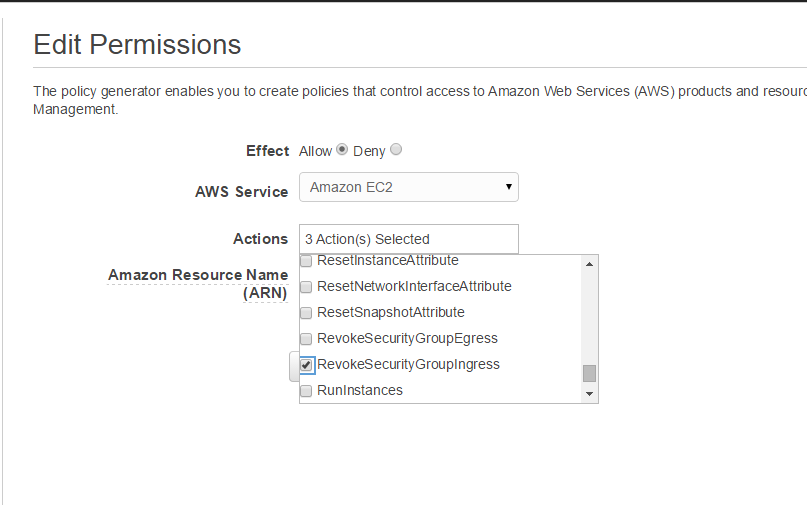Select the Deny effect radio button
Screen dimensions: 807x505
396,150
